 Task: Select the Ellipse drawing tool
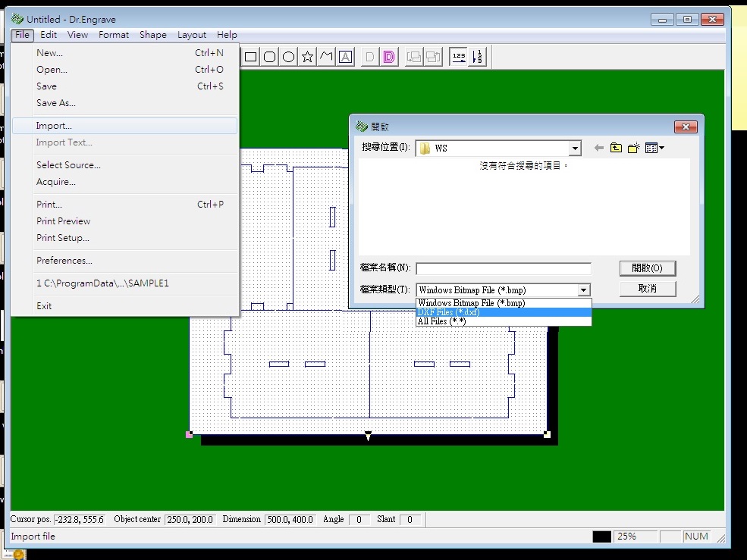pos(289,57)
